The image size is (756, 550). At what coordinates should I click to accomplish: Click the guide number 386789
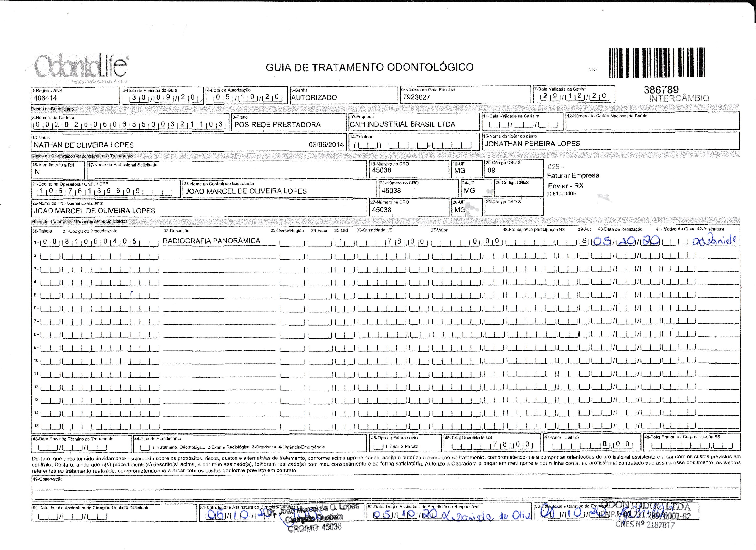tap(661, 90)
